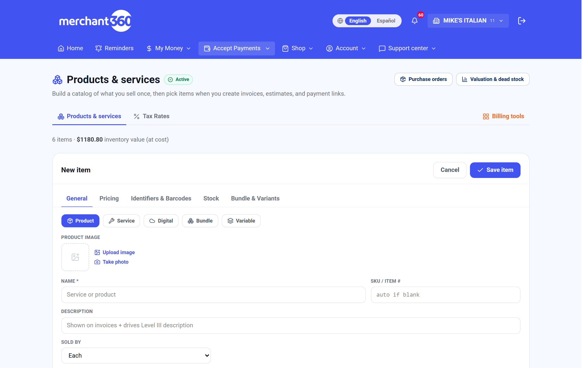This screenshot has height=368, width=588.
Task: Select the Bundle item type
Action: click(x=200, y=221)
